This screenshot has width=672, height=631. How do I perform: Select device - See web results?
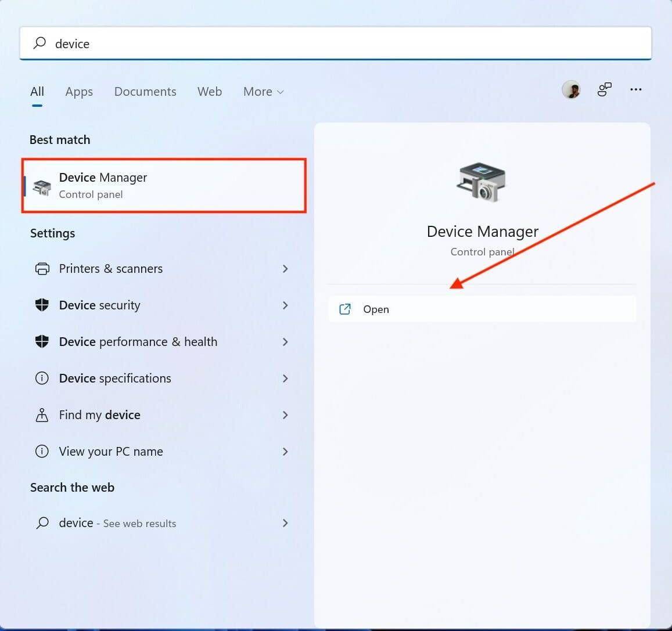click(x=116, y=522)
